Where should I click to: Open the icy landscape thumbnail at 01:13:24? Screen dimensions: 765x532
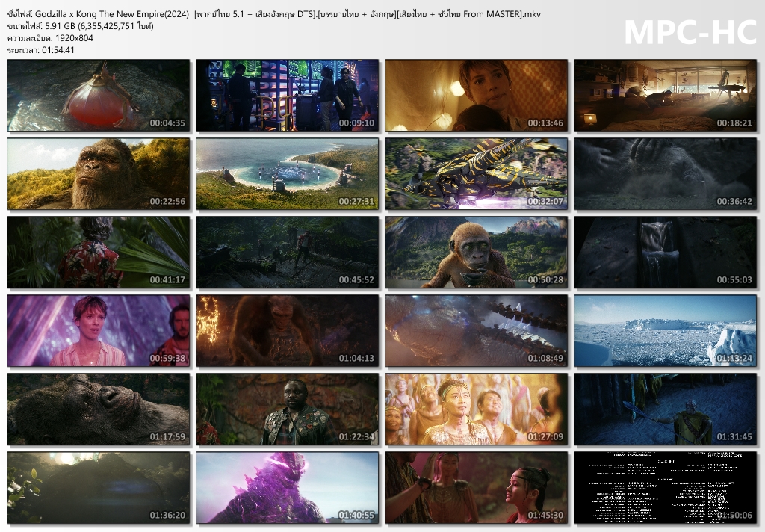(x=665, y=330)
